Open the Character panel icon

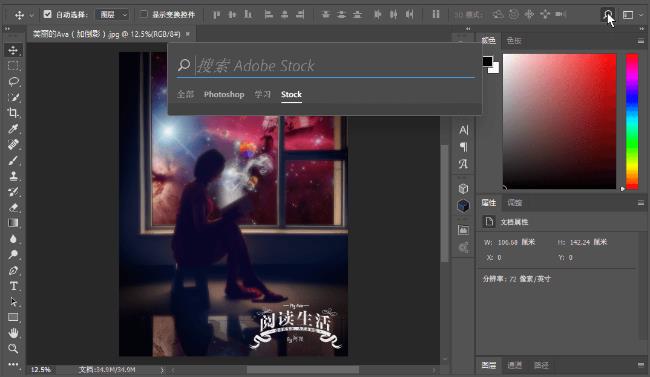click(x=463, y=130)
